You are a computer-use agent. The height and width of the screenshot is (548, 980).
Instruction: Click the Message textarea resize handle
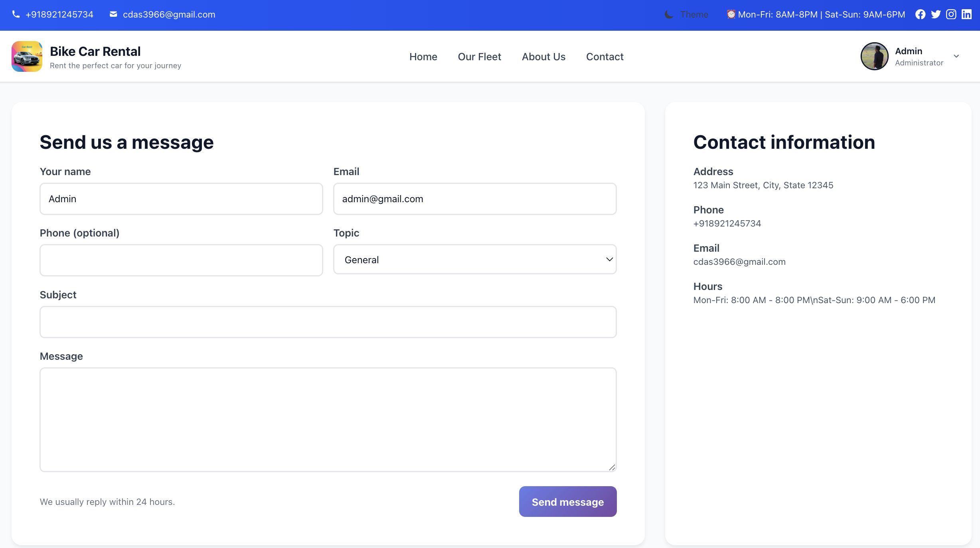tap(612, 467)
